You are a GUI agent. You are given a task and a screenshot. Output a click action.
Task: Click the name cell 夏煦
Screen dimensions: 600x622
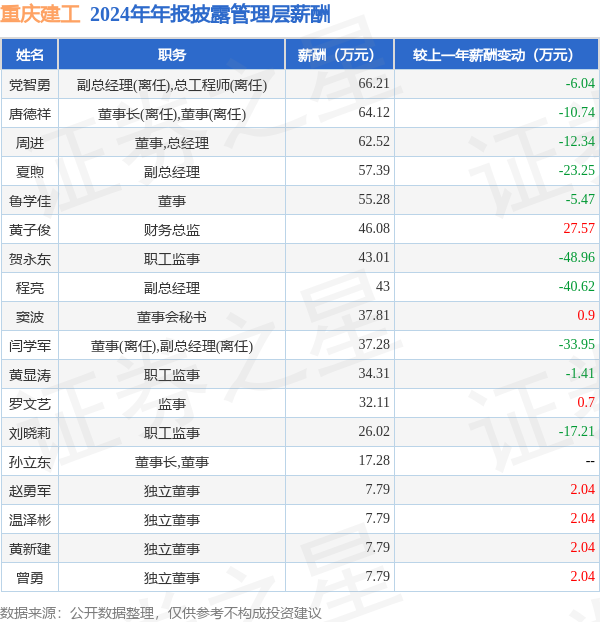click(x=30, y=172)
